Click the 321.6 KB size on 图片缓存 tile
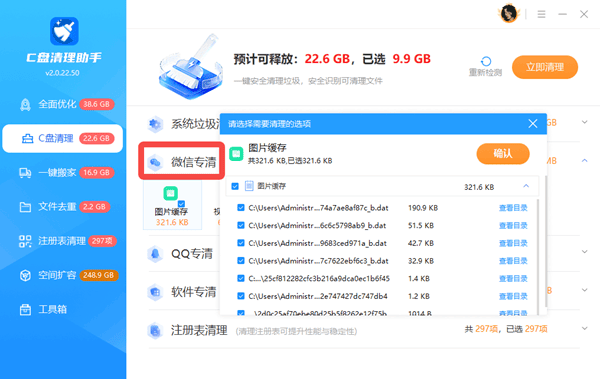Image resolution: width=600 pixels, height=379 pixels. (172, 222)
